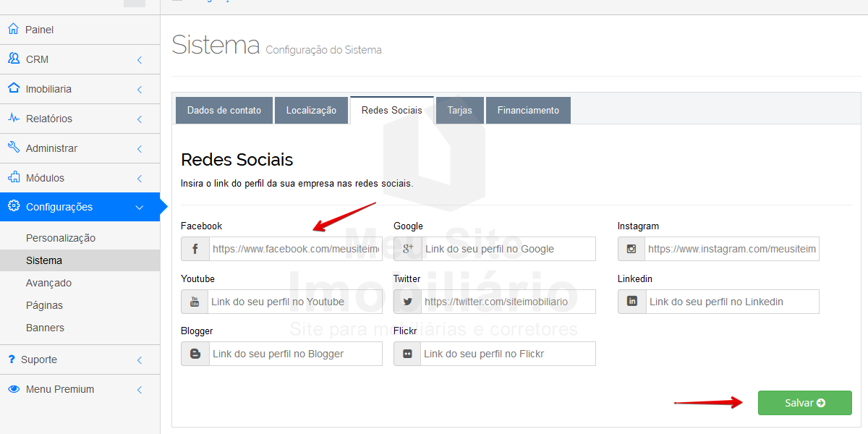Click the Linkedin icon beside the field
The image size is (868, 434).
632,302
